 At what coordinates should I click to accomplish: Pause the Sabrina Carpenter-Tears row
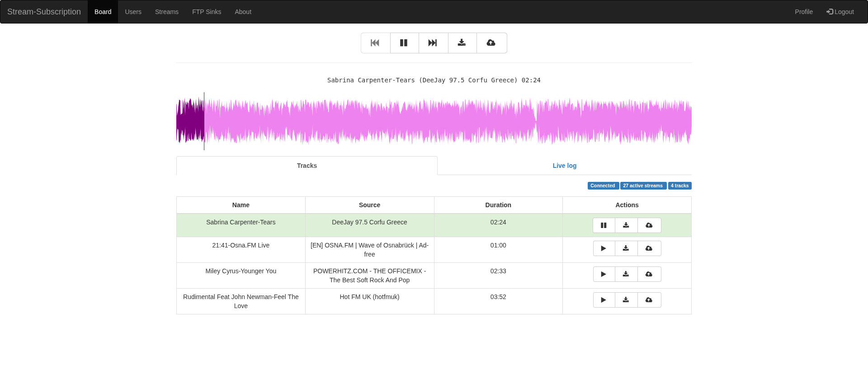tap(604, 225)
